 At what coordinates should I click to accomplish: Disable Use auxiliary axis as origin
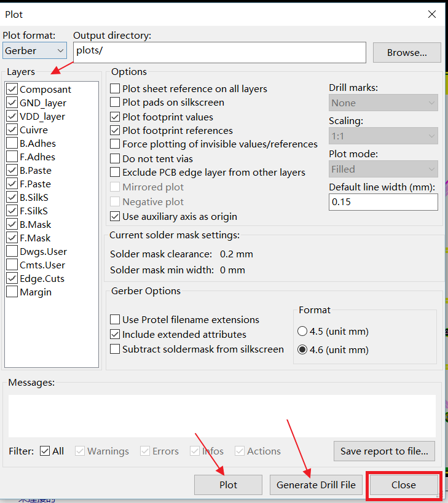tap(115, 217)
